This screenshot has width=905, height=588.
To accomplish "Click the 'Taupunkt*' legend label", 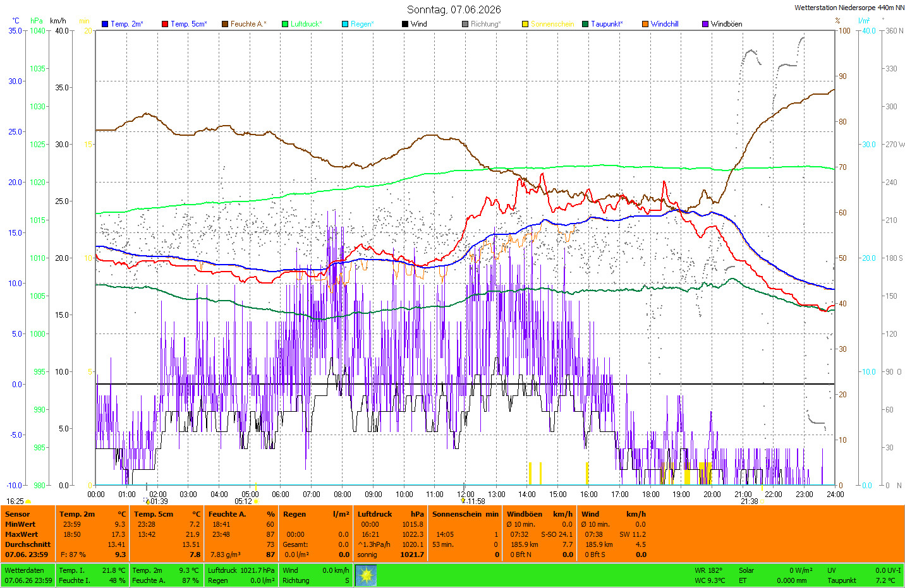I will pyautogui.click(x=607, y=24).
